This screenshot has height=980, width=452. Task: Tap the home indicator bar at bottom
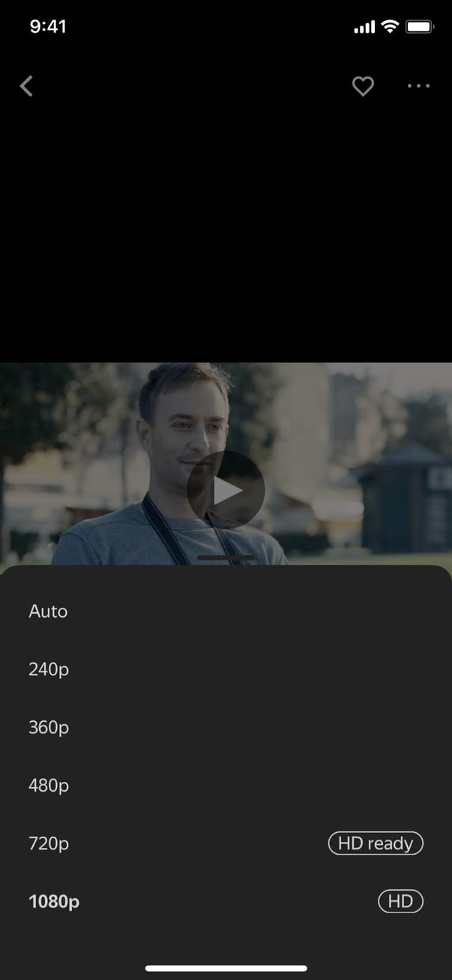(226, 969)
